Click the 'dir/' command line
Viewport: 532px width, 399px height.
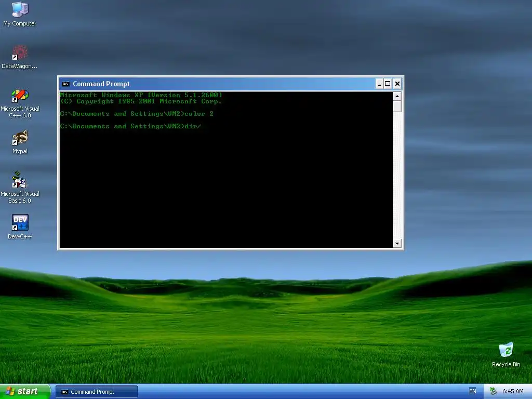coord(130,126)
